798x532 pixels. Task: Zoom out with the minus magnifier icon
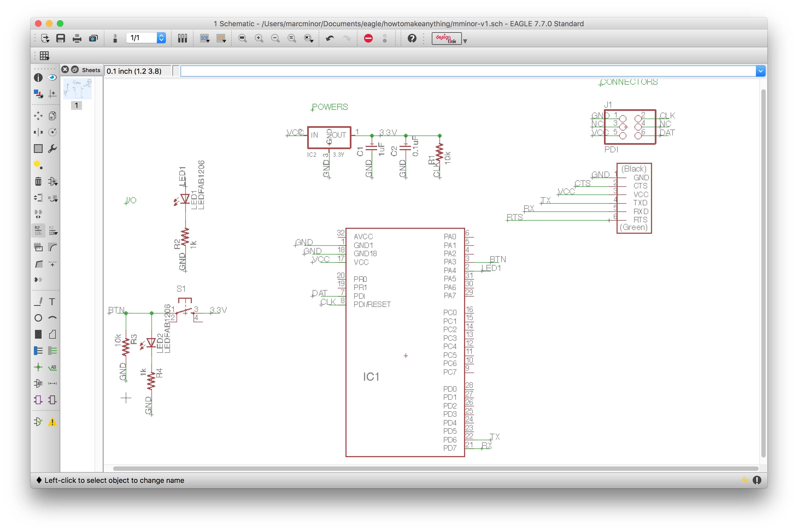point(275,38)
